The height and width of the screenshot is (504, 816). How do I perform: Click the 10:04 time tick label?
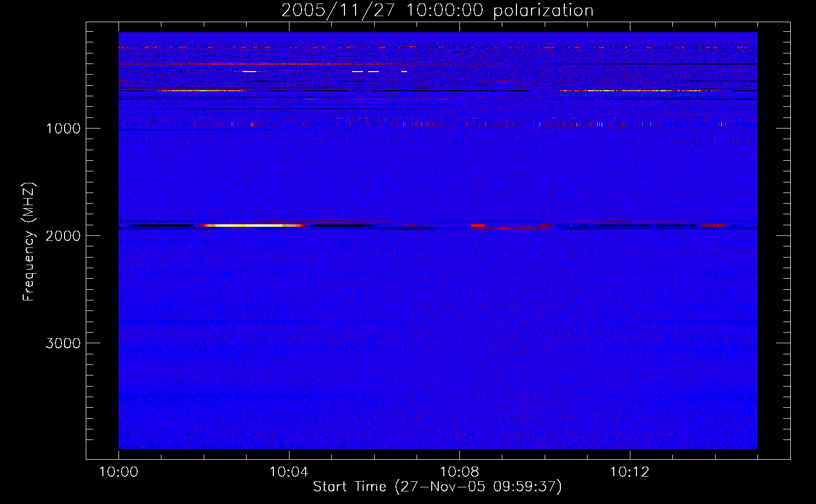(x=289, y=472)
